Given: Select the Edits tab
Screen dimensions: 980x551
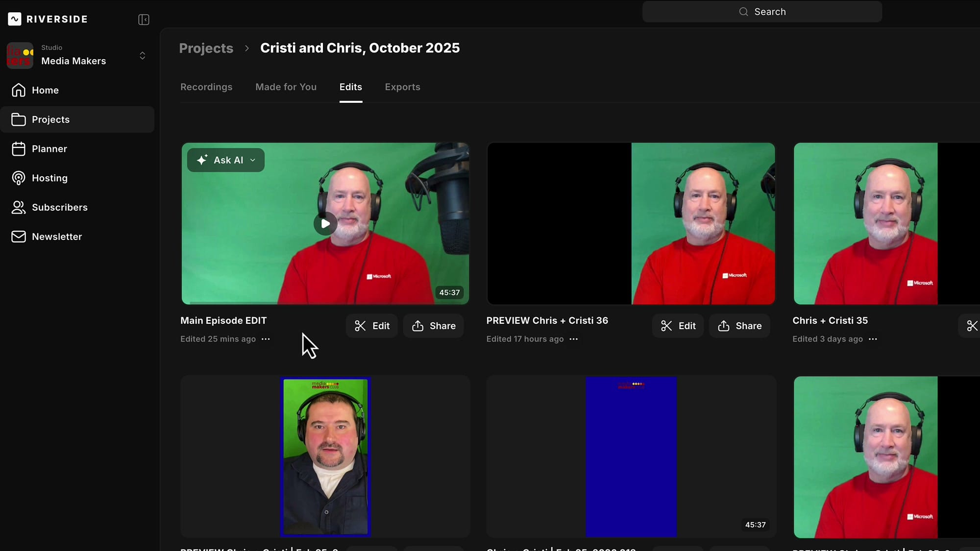Looking at the screenshot, I should [351, 87].
